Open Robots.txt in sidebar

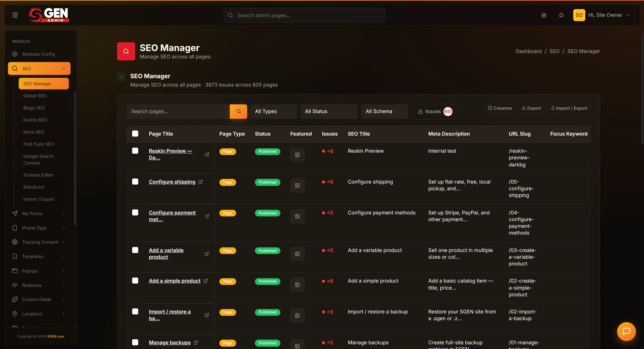[x=34, y=187]
